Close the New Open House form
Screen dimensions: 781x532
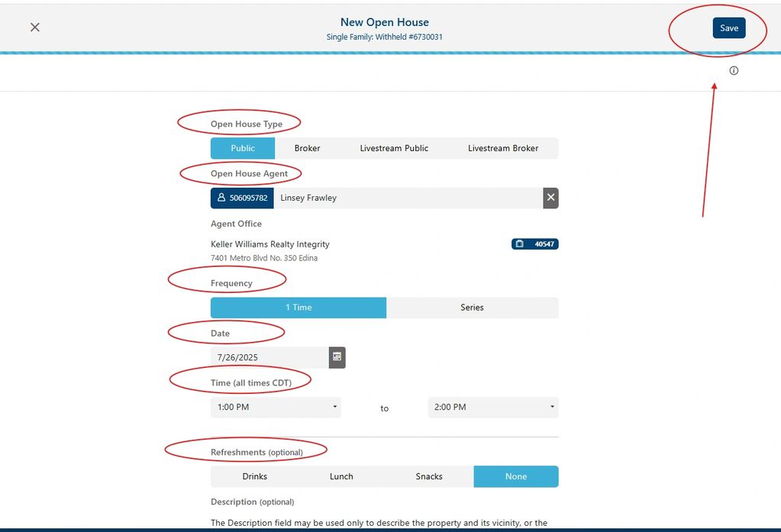[x=35, y=27]
